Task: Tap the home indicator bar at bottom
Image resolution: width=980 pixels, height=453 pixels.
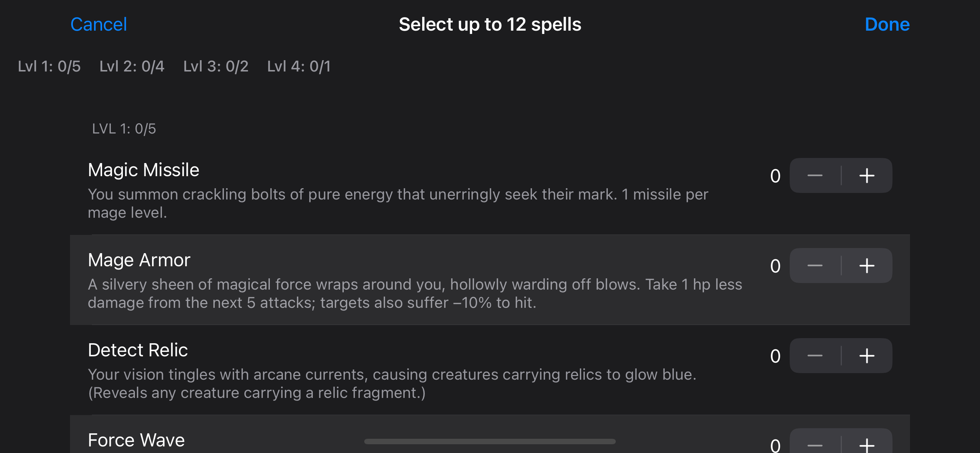Action: 490,442
